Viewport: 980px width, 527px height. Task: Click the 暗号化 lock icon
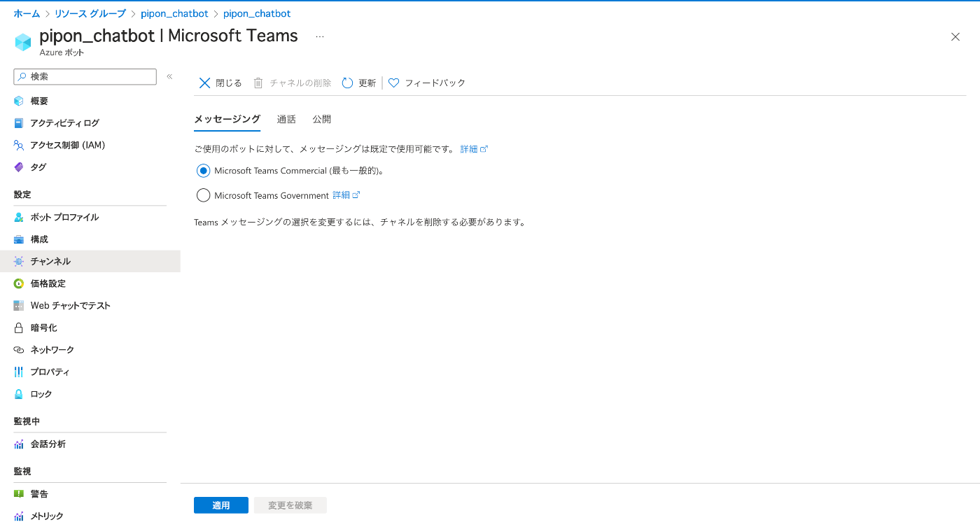pyautogui.click(x=19, y=328)
